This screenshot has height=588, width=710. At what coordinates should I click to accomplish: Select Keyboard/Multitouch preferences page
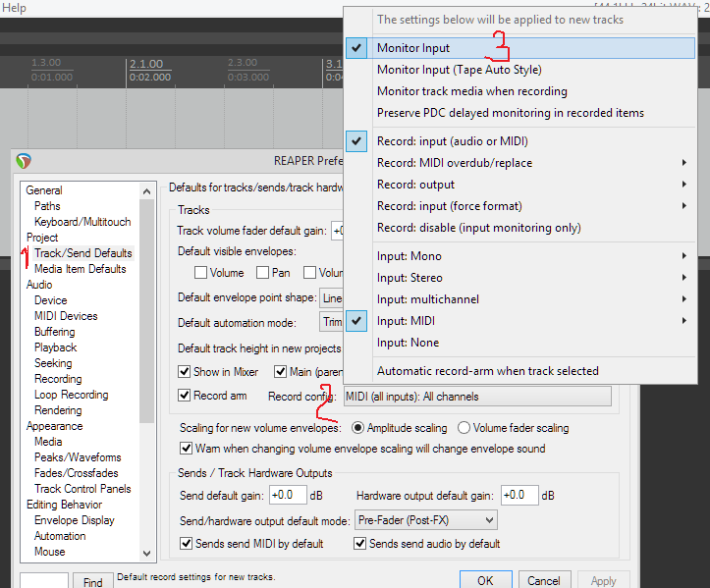point(82,222)
